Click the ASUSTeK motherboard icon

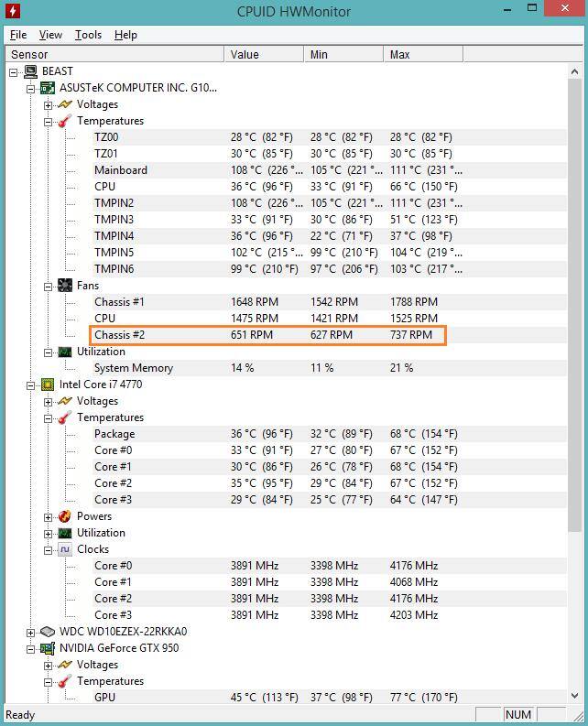click(48, 88)
